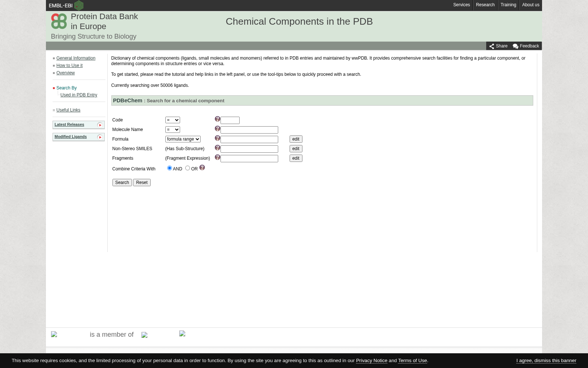Open the Terms of Use link
This screenshot has width=588, height=368.
point(412,361)
